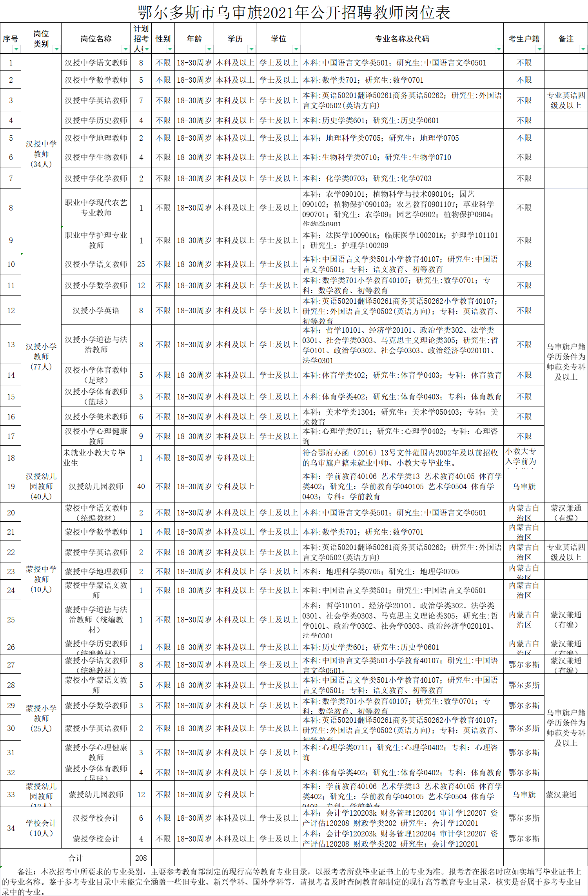Screen dimensions: 588x896
Task: Select the 本科:历史学类601 cell in row 4
Action: coord(402,120)
